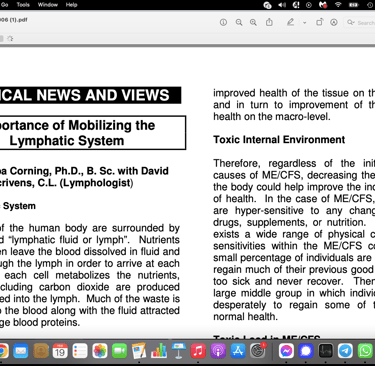Click the Rotate page icon
This screenshot has width=375, height=366.
pyautogui.click(x=319, y=22)
